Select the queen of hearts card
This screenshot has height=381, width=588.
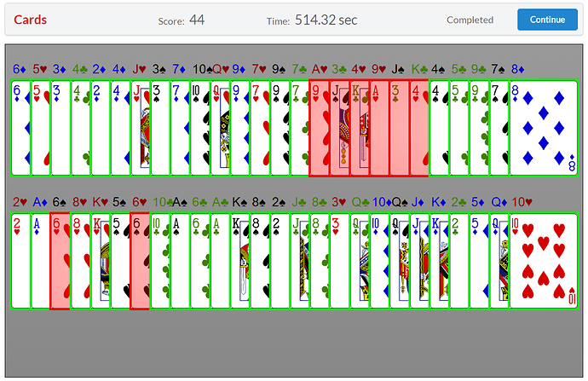tap(220, 128)
